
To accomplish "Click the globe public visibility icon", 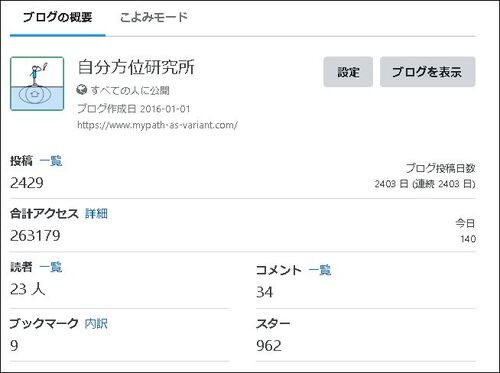I will (x=82, y=90).
